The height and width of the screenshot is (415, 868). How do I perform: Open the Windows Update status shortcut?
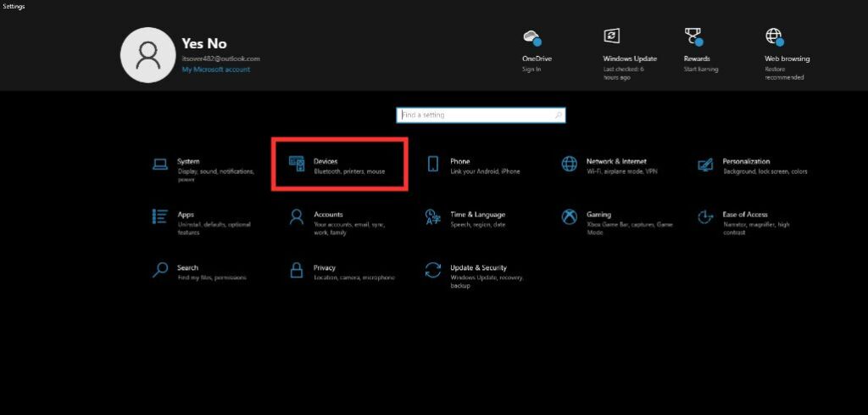point(612,38)
